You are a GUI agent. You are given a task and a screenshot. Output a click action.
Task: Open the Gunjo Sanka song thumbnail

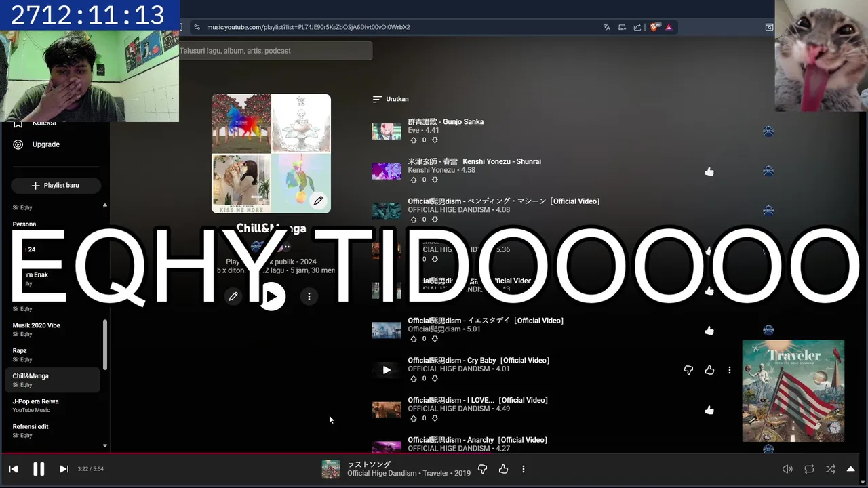(x=387, y=131)
